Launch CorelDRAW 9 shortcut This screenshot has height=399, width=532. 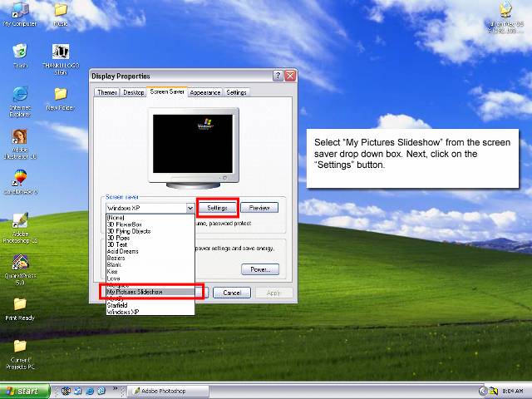tap(20, 182)
